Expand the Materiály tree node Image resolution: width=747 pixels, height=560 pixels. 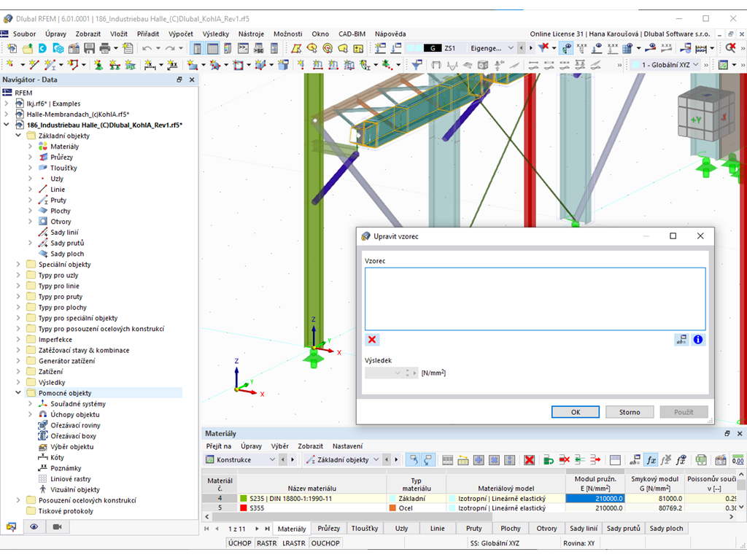(30, 147)
